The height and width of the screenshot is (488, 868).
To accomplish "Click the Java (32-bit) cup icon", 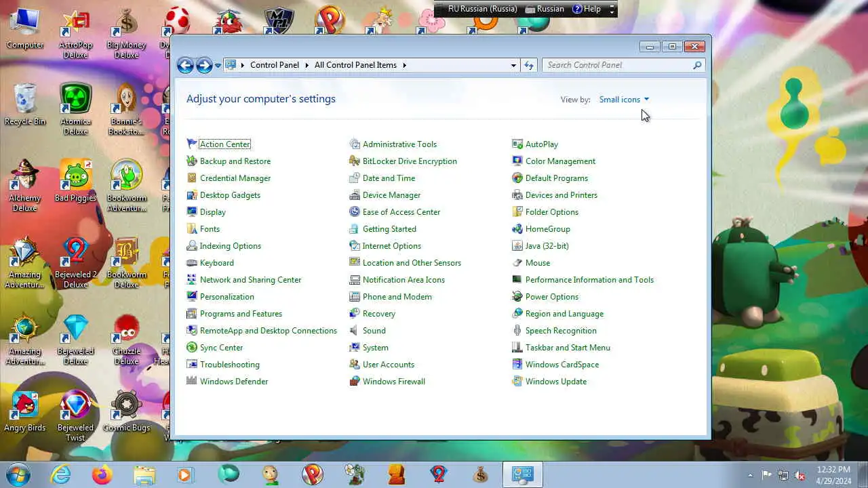I will [517, 245].
